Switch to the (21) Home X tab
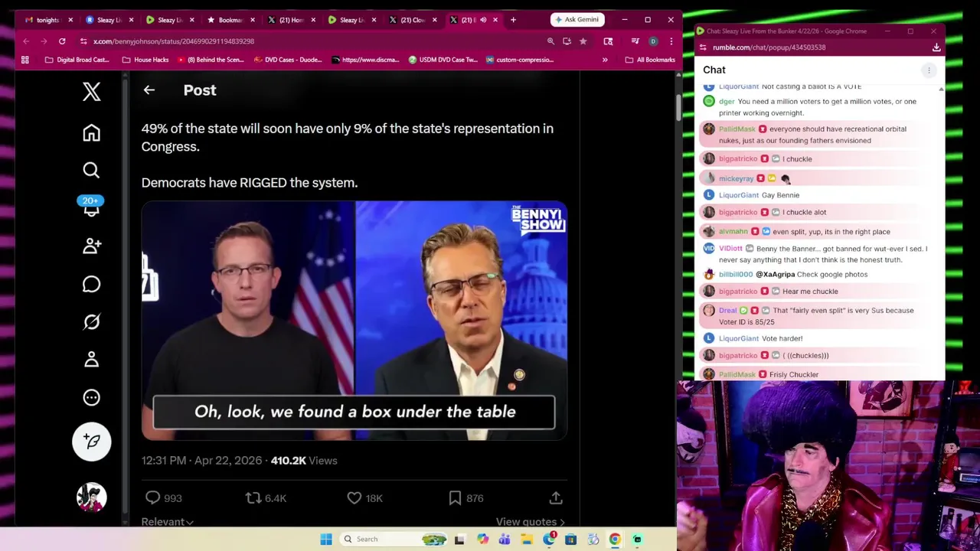The height and width of the screenshot is (551, 980). (291, 20)
